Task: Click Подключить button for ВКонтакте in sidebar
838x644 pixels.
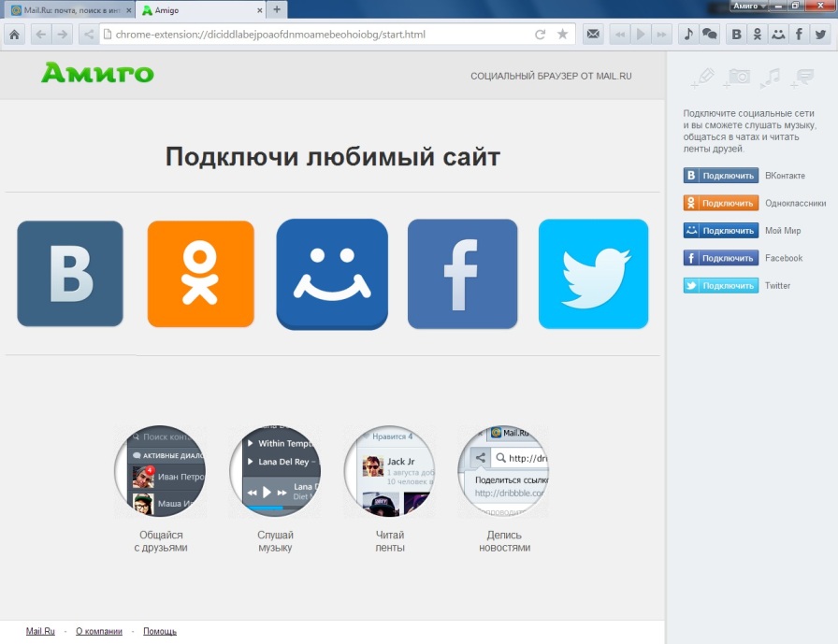Action: point(720,176)
